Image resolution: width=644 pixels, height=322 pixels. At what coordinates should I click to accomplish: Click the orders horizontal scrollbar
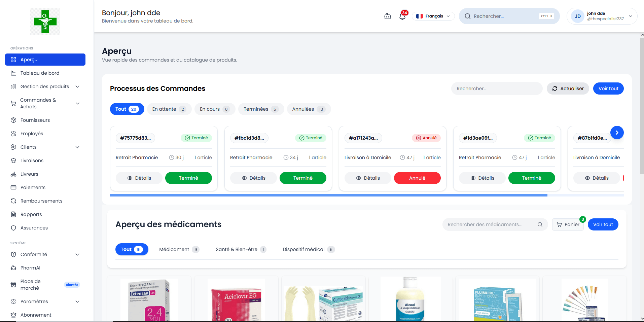click(329, 195)
